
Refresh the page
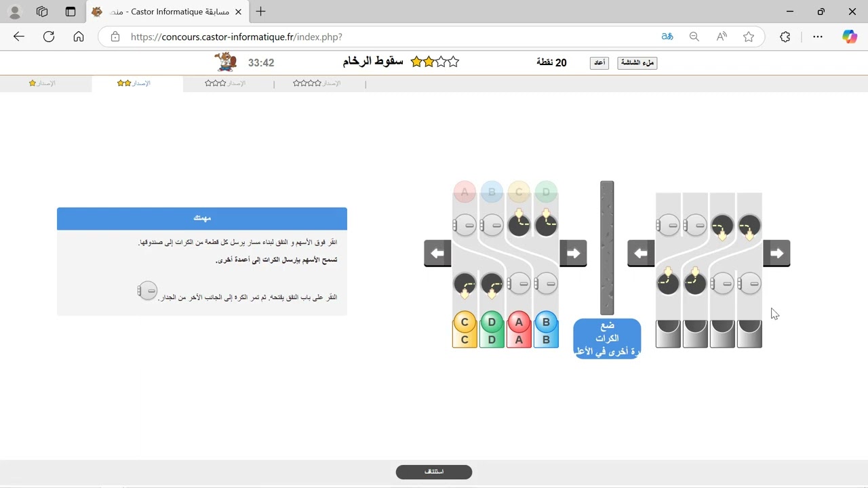[49, 37]
